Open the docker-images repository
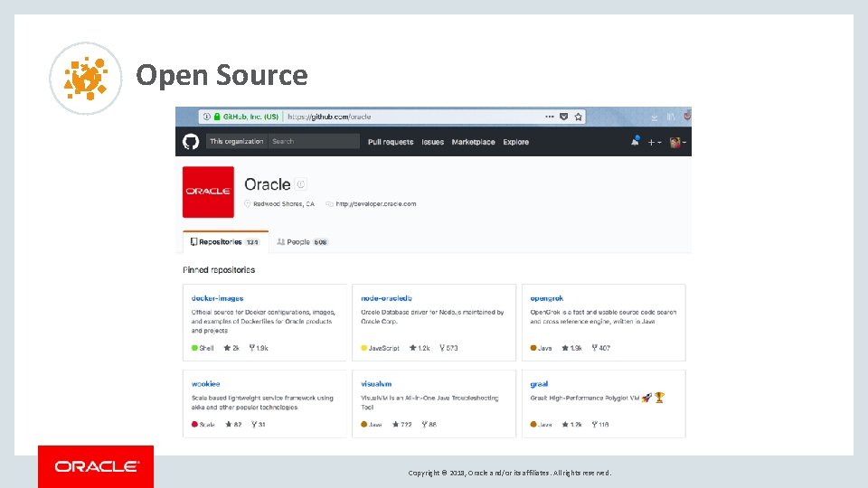The height and width of the screenshot is (488, 868). [218, 298]
